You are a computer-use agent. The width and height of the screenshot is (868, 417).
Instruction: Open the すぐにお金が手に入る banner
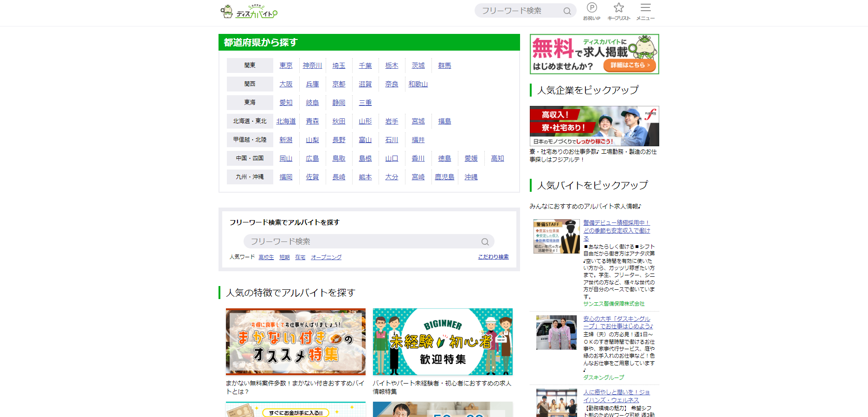coord(296,410)
